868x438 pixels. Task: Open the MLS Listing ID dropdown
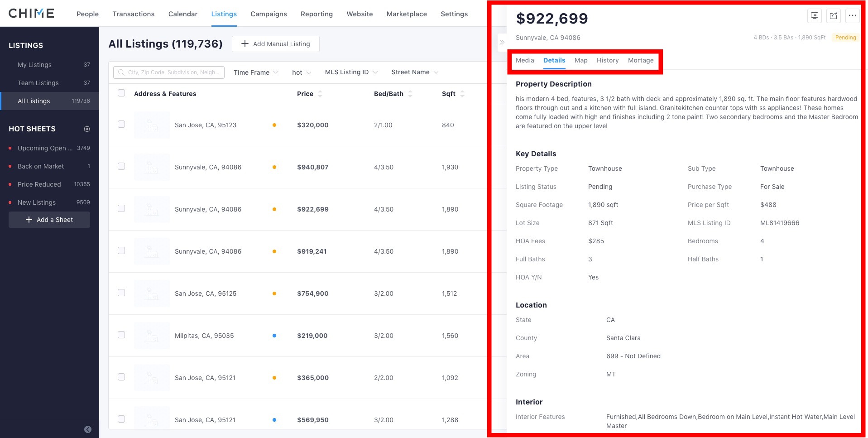pos(351,72)
